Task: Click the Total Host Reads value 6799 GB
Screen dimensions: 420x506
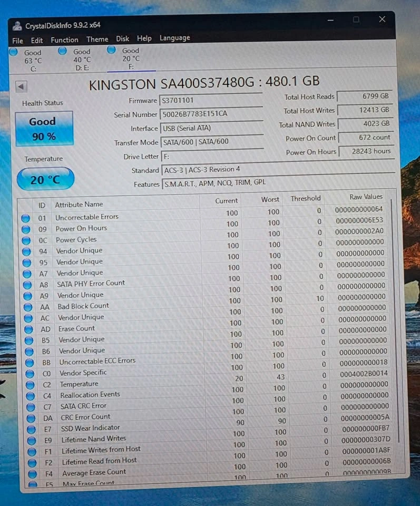Action: [365, 96]
